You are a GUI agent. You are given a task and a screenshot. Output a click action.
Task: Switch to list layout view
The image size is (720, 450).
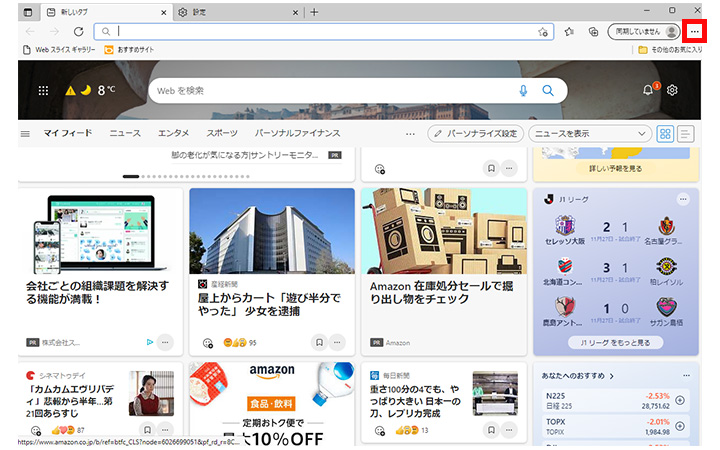[x=685, y=134]
